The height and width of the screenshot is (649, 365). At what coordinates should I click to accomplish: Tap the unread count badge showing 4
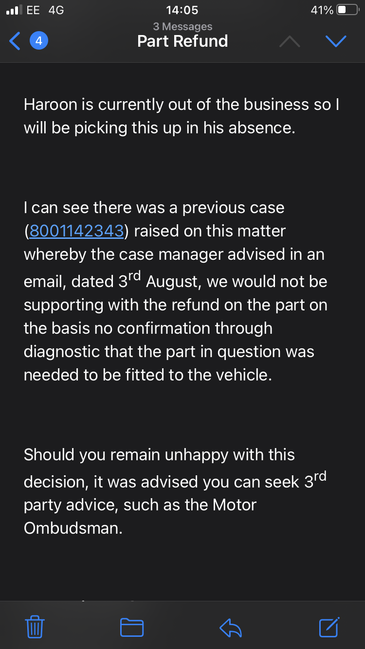pyautogui.click(x=39, y=41)
